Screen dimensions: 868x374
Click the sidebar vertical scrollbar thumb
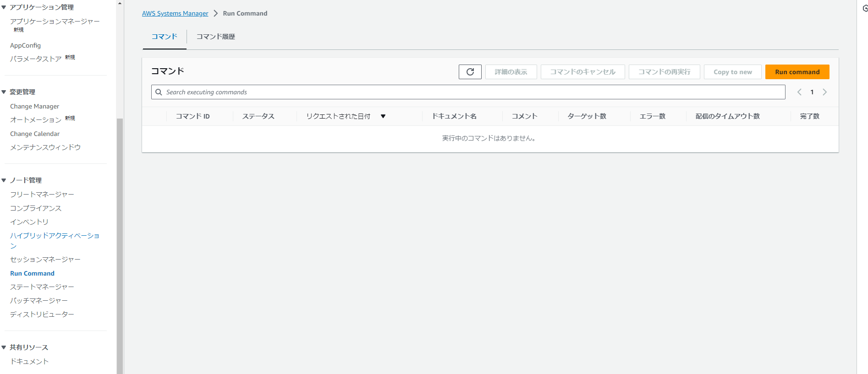tap(120, 246)
